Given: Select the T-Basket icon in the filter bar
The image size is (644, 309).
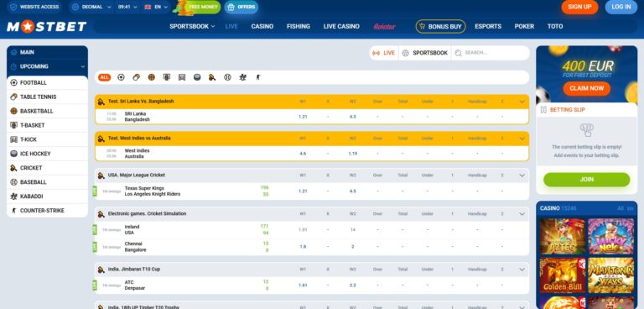Looking at the screenshot, I should 166,77.
